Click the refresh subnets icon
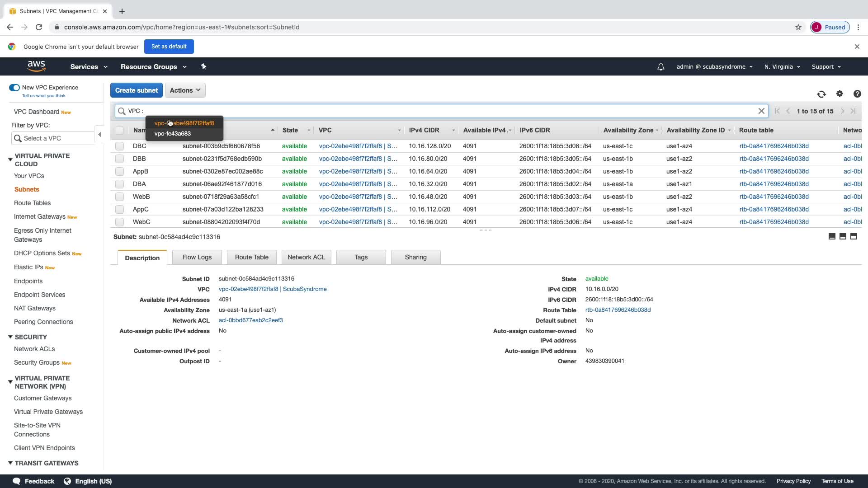Image resolution: width=868 pixels, height=488 pixels. [821, 94]
